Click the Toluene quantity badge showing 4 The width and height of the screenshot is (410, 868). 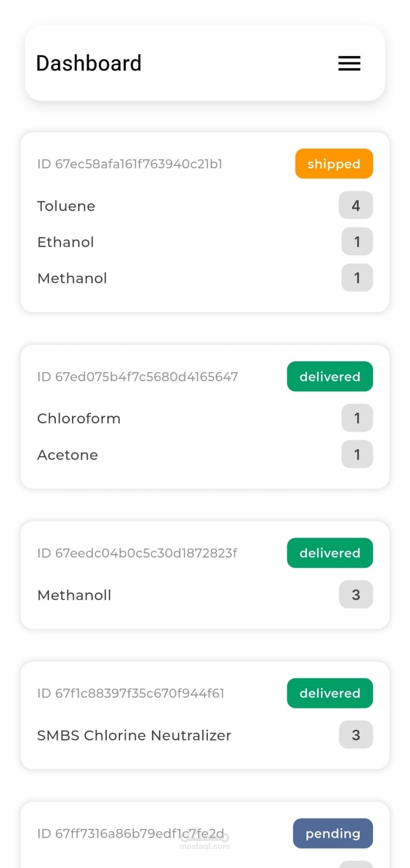[356, 206]
